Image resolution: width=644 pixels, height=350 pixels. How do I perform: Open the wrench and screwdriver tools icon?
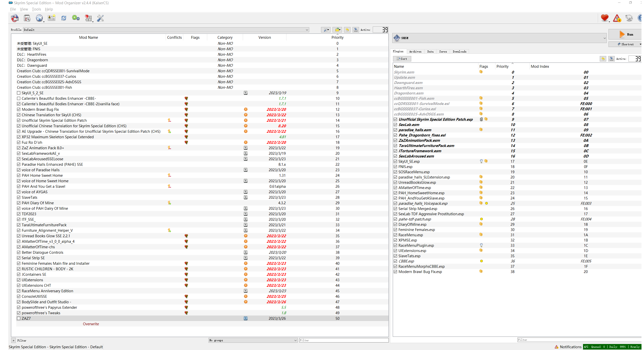[100, 18]
